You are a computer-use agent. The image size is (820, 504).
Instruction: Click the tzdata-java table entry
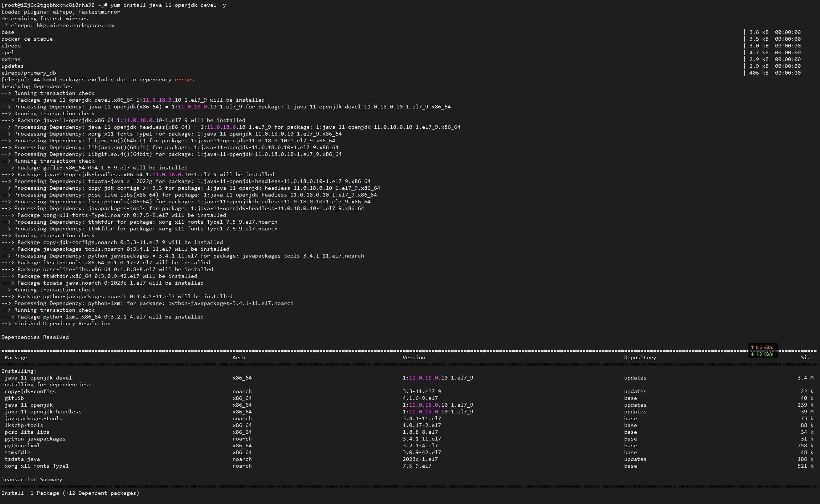(x=22, y=459)
